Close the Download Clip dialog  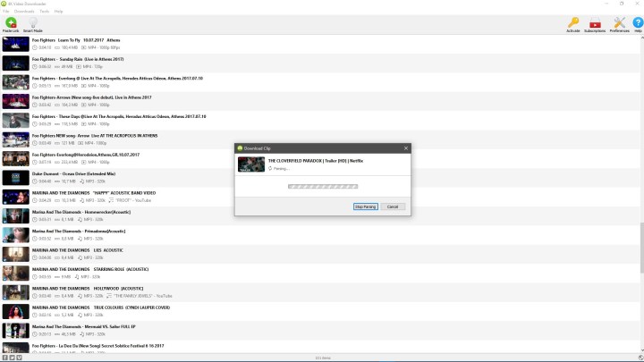click(405, 148)
